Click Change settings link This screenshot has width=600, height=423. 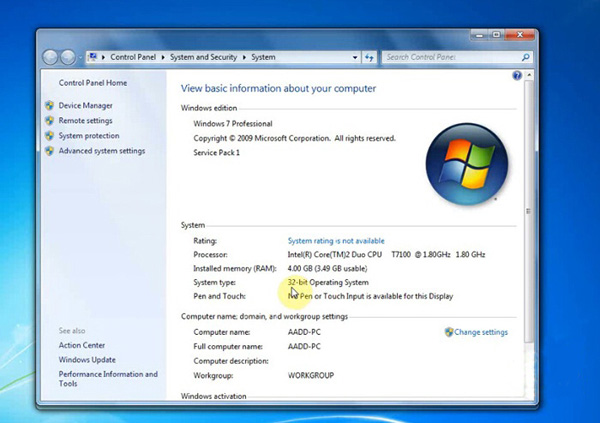[x=481, y=332]
